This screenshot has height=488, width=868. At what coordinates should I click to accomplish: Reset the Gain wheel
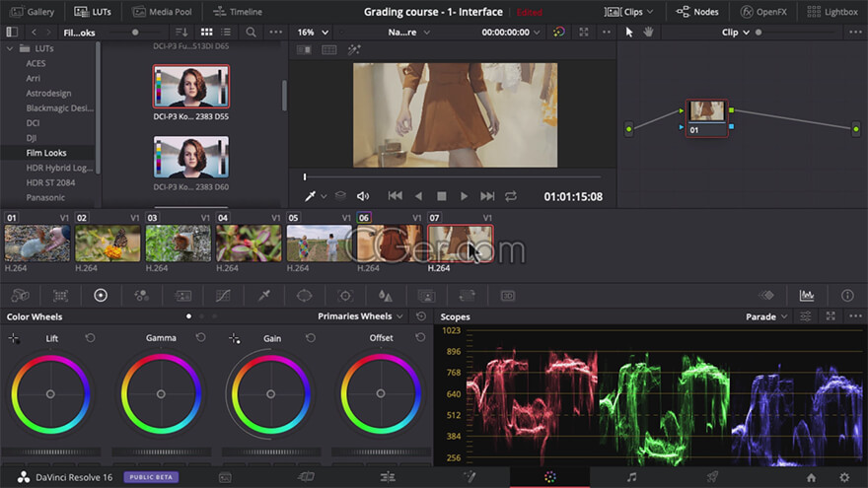310,337
